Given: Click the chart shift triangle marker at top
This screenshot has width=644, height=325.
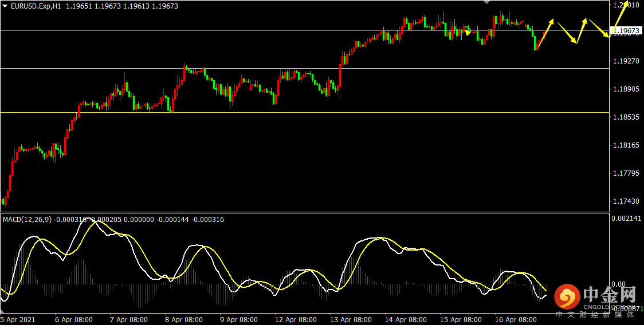Looking at the screenshot, I should click(x=486, y=2).
